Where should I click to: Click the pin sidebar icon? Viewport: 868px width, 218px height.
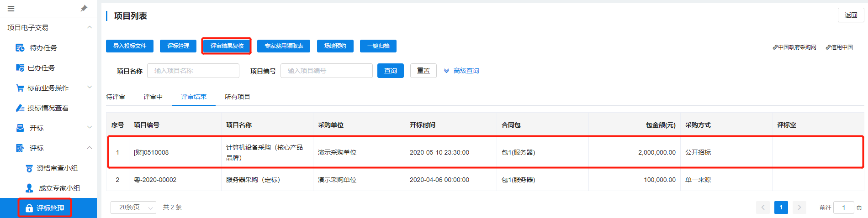point(84,8)
